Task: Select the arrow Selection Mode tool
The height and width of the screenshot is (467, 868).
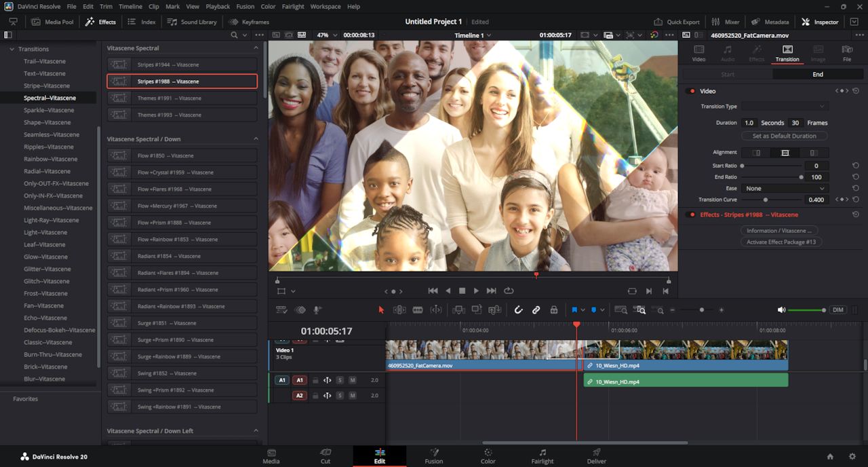Action: click(x=381, y=310)
